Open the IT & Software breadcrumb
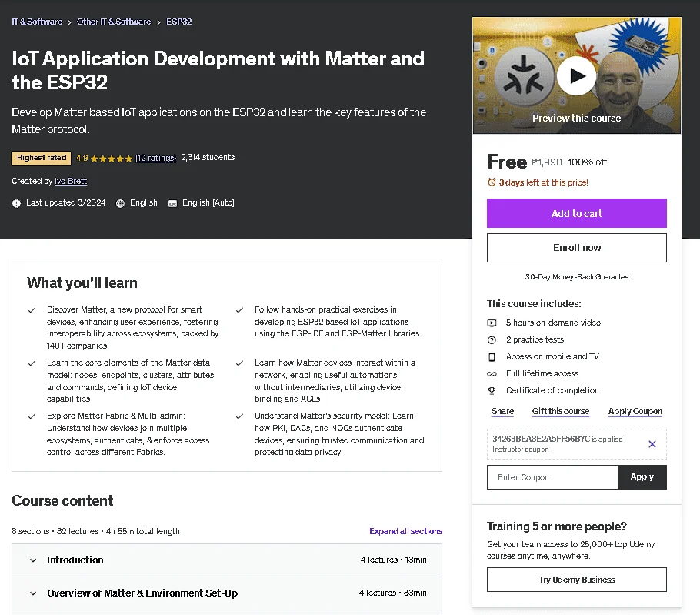 37,22
